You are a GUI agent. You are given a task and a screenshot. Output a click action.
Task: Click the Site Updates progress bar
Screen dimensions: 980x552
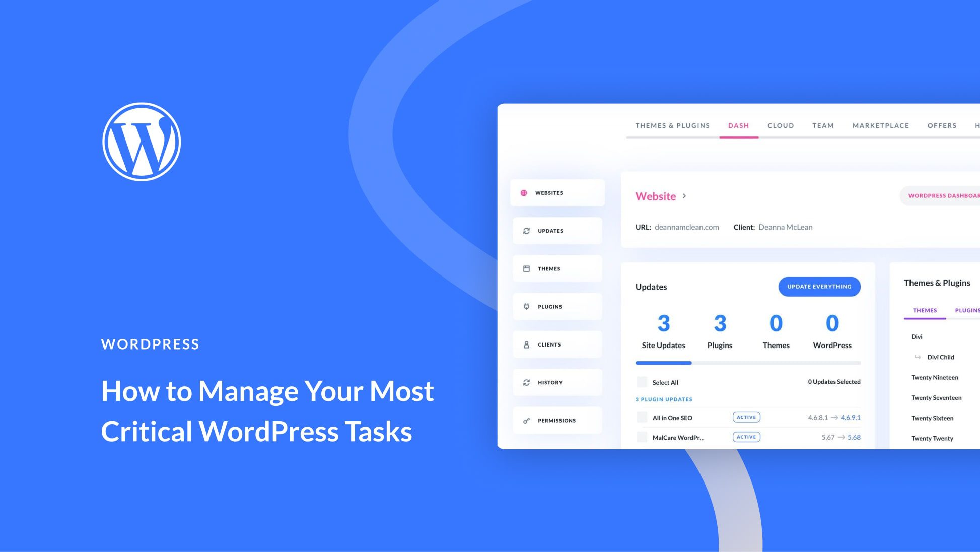tap(664, 363)
